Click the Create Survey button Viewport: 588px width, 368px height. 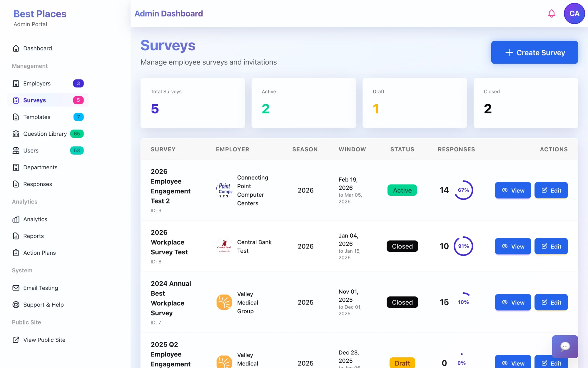(534, 52)
